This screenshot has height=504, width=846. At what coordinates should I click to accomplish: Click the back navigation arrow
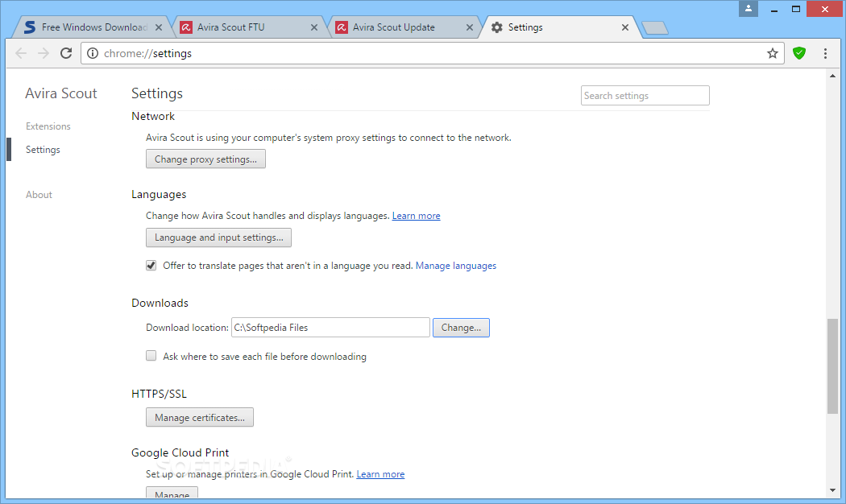(x=21, y=53)
